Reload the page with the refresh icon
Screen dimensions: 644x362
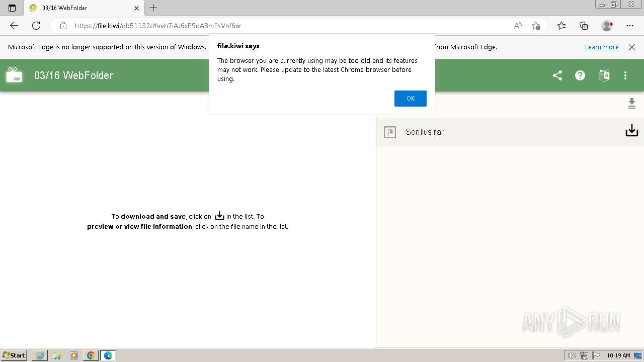click(36, 26)
